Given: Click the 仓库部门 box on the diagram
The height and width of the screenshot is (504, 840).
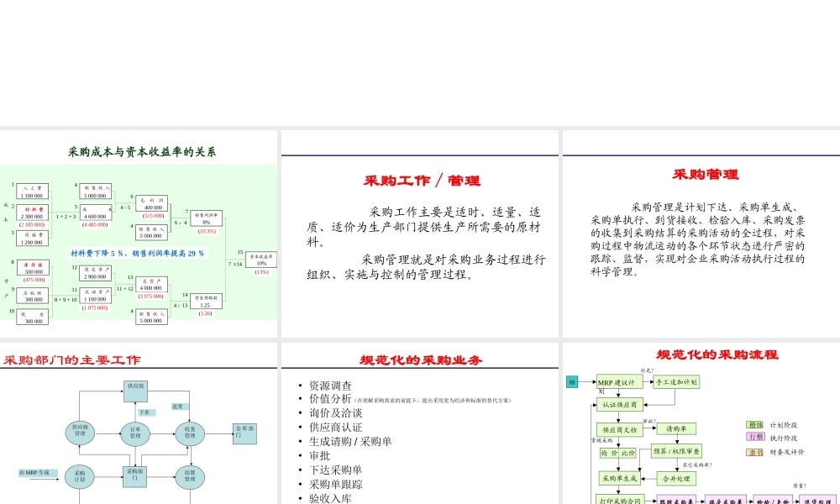Looking at the screenshot, I should (x=244, y=433).
